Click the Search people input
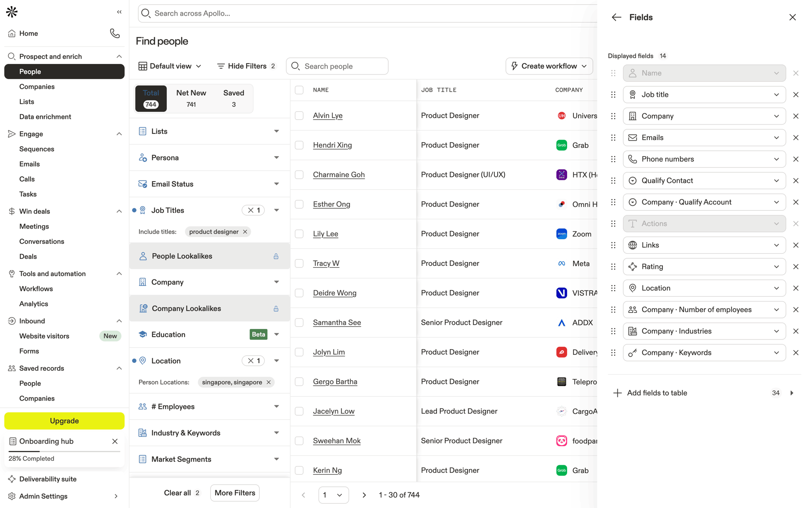The height and width of the screenshot is (508, 812). [337, 66]
